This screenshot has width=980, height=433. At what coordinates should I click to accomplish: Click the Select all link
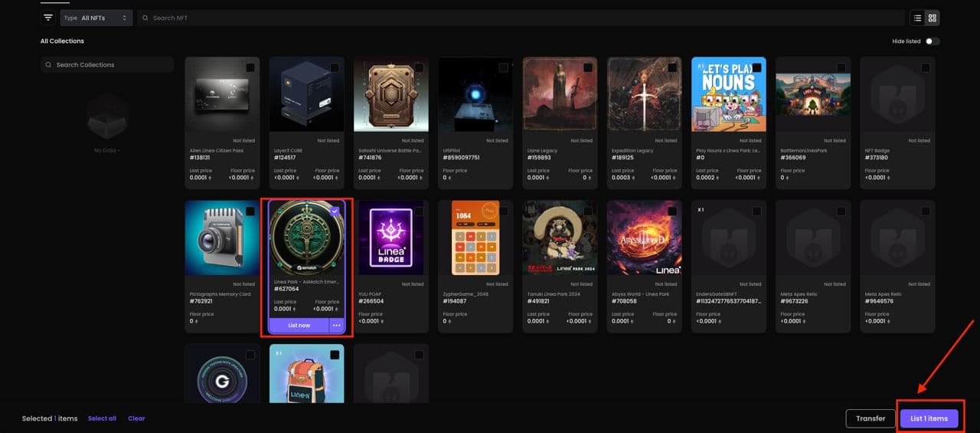[x=102, y=418]
